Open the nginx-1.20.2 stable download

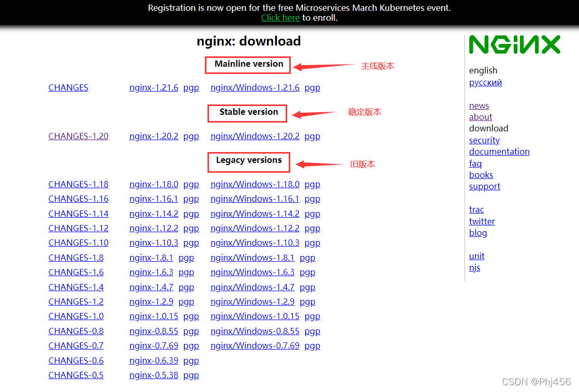[154, 136]
